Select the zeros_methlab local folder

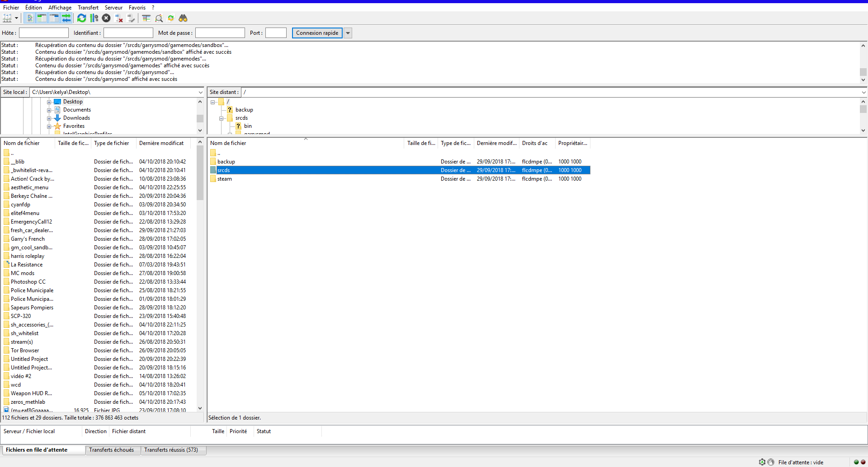[x=28, y=402]
